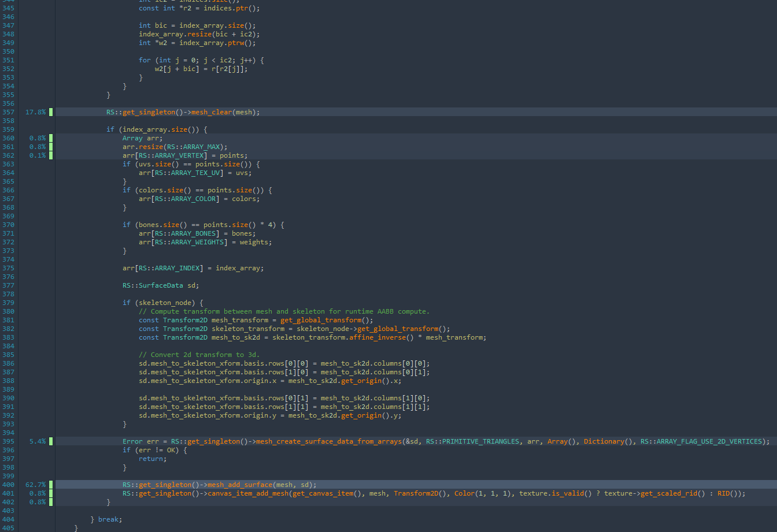
Task: Click the mesh_clear function call
Action: pos(212,112)
